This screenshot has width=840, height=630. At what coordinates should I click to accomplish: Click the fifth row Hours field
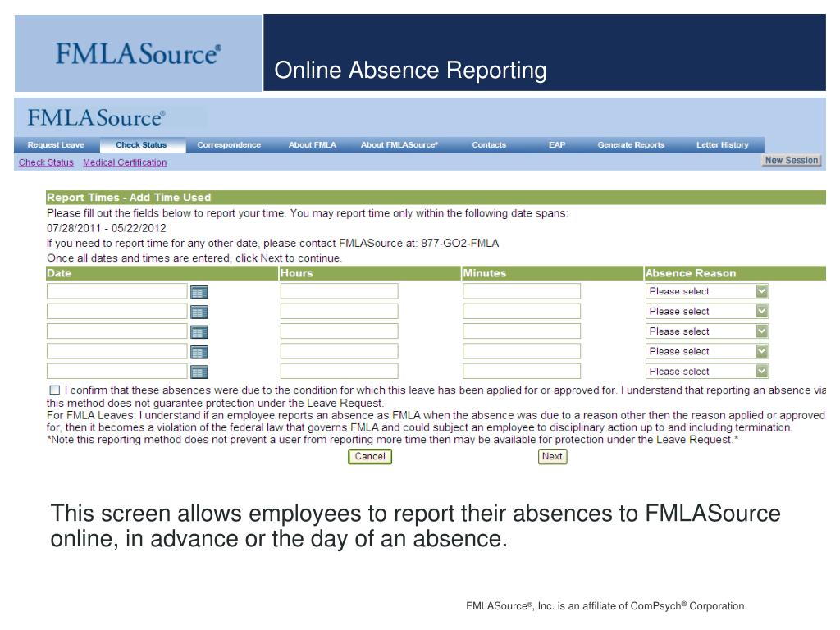339,371
